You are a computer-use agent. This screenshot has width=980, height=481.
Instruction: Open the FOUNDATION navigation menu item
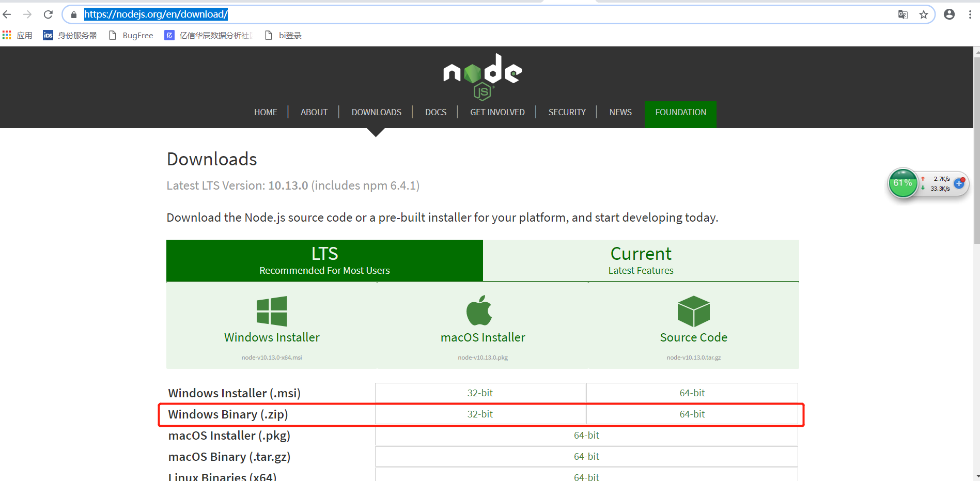pyautogui.click(x=680, y=112)
